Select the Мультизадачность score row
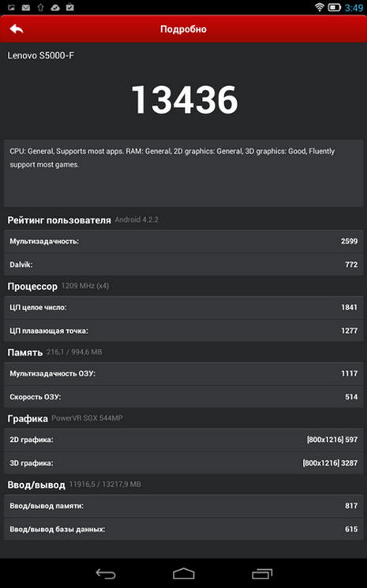This screenshot has height=588, width=367. [x=183, y=242]
